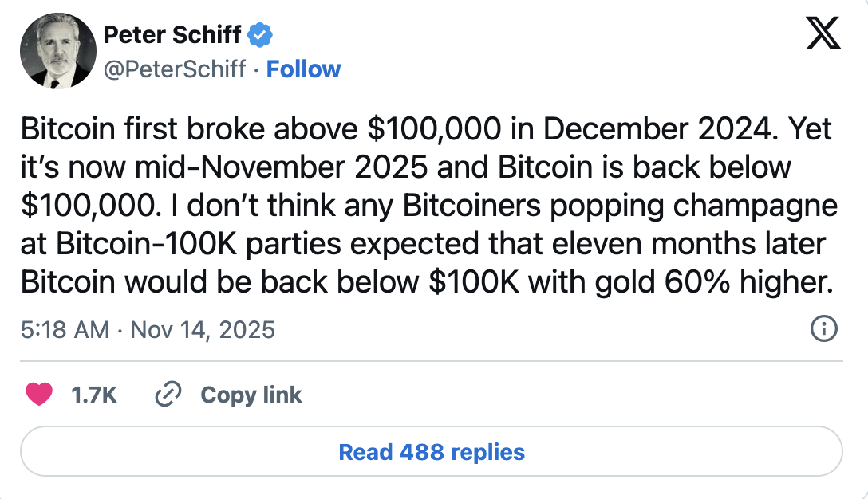Subscribe to Peter Schiff by pressing Follow

[x=303, y=69]
